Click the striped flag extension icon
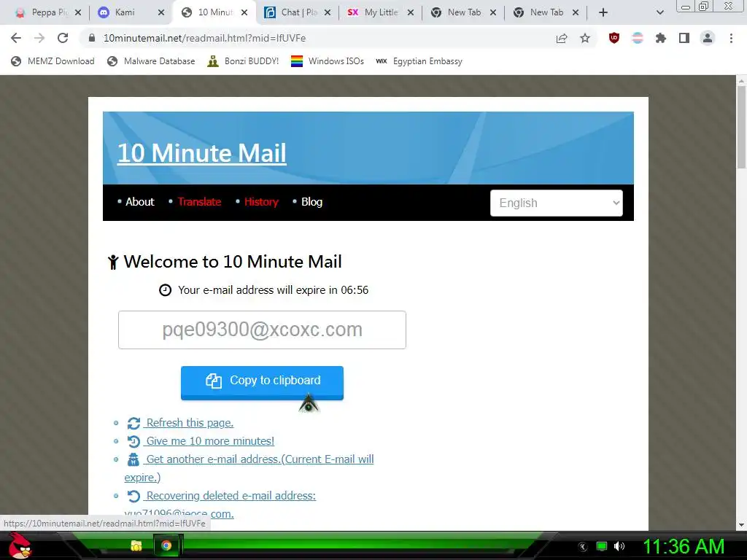The width and height of the screenshot is (747, 560). [638, 38]
